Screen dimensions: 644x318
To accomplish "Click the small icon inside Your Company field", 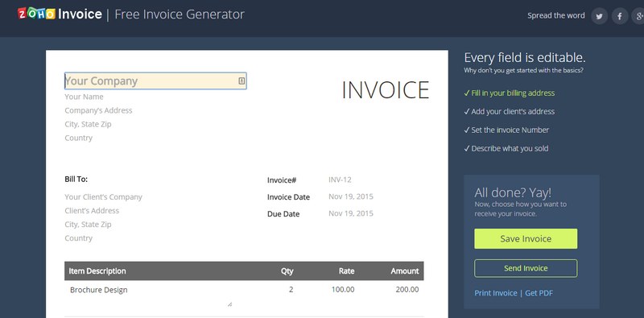I will [242, 81].
